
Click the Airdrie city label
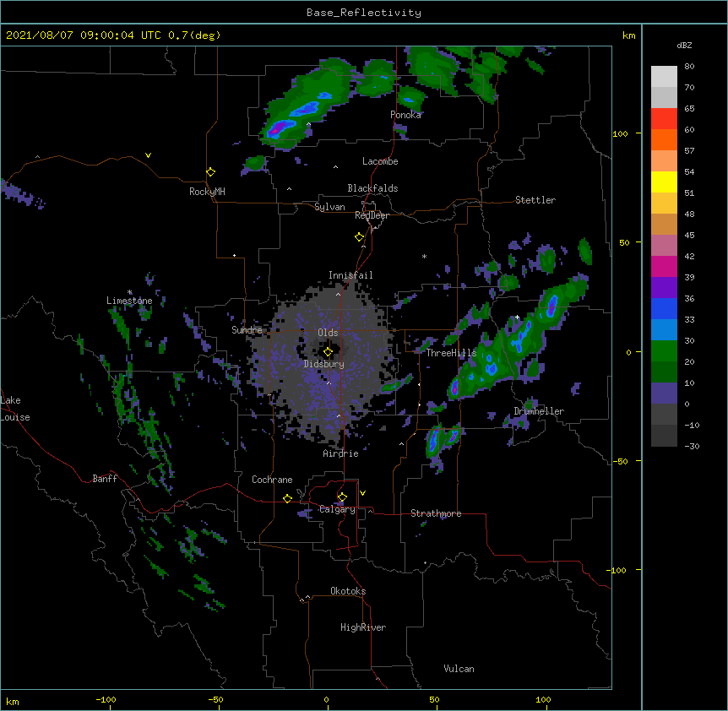tap(341, 453)
